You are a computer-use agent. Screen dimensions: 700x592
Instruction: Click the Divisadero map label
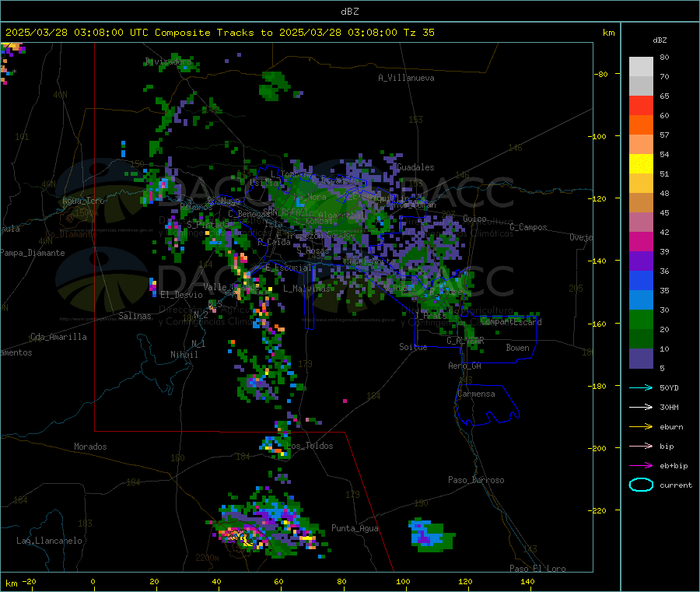tap(169, 61)
